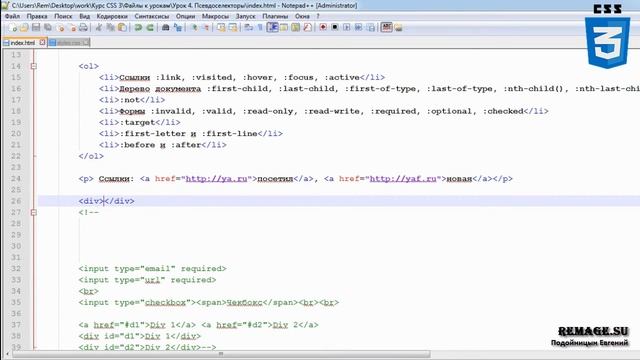640x360 pixels.
Task: Paste clipboard with the Paste icon
Action: coord(122,27)
